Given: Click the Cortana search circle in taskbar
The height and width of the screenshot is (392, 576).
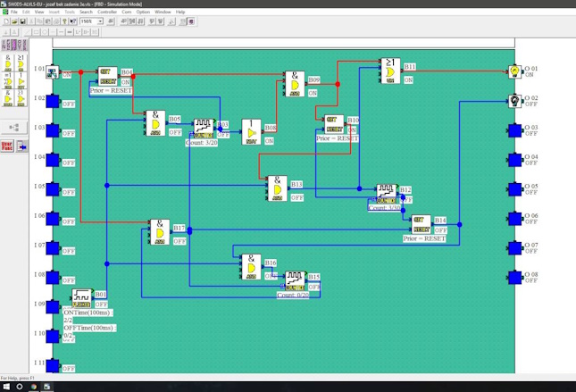Looking at the screenshot, I should pos(20,387).
